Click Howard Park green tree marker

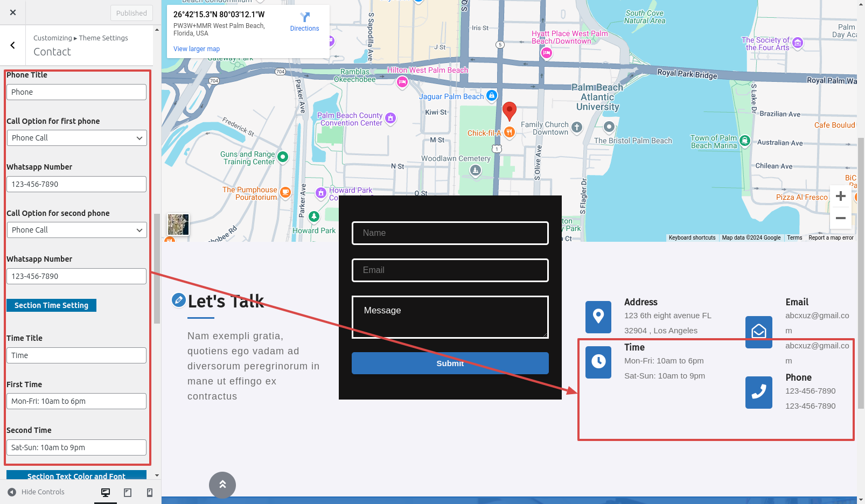point(314,216)
